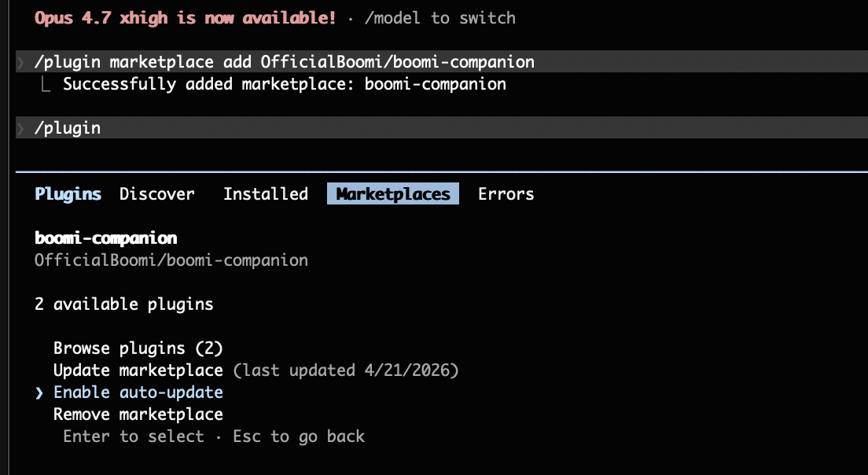The image size is (868, 475).
Task: Click the '2 available plugins' text
Action: [x=124, y=304]
